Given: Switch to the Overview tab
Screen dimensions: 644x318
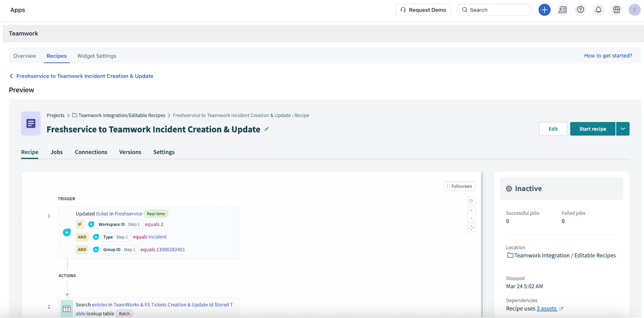Looking at the screenshot, I should [25, 56].
